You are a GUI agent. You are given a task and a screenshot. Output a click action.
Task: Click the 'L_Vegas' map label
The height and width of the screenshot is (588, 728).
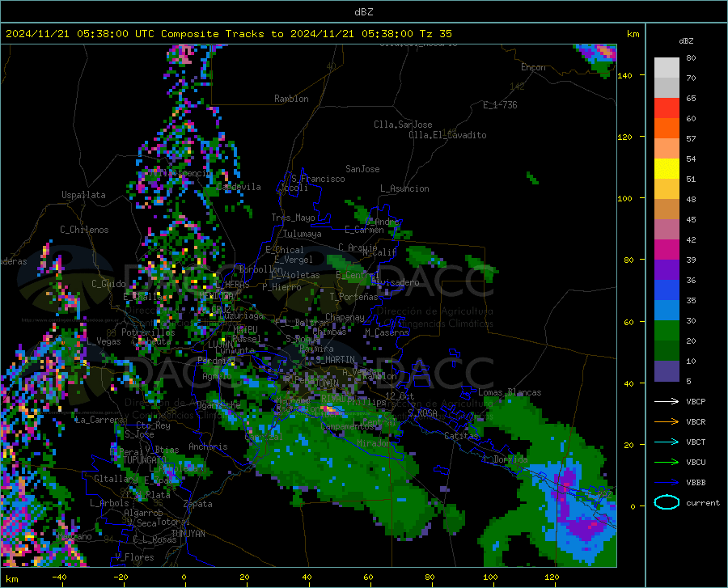(x=104, y=341)
